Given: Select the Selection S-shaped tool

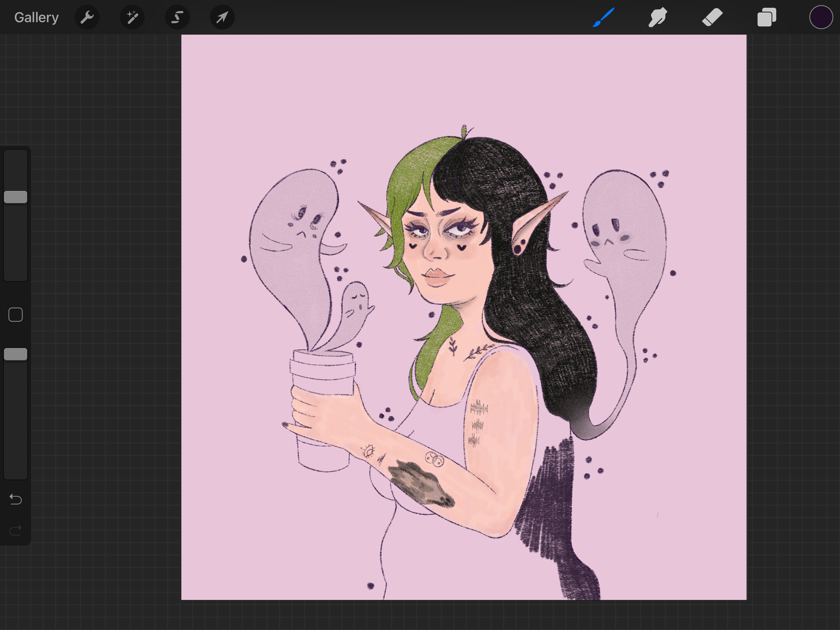Looking at the screenshot, I should click(x=177, y=17).
